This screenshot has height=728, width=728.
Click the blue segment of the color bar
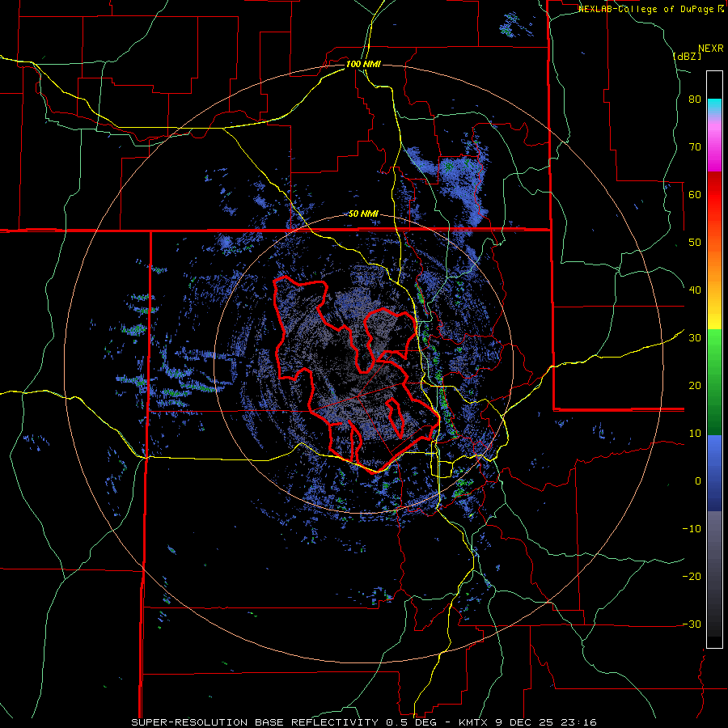coord(714,473)
